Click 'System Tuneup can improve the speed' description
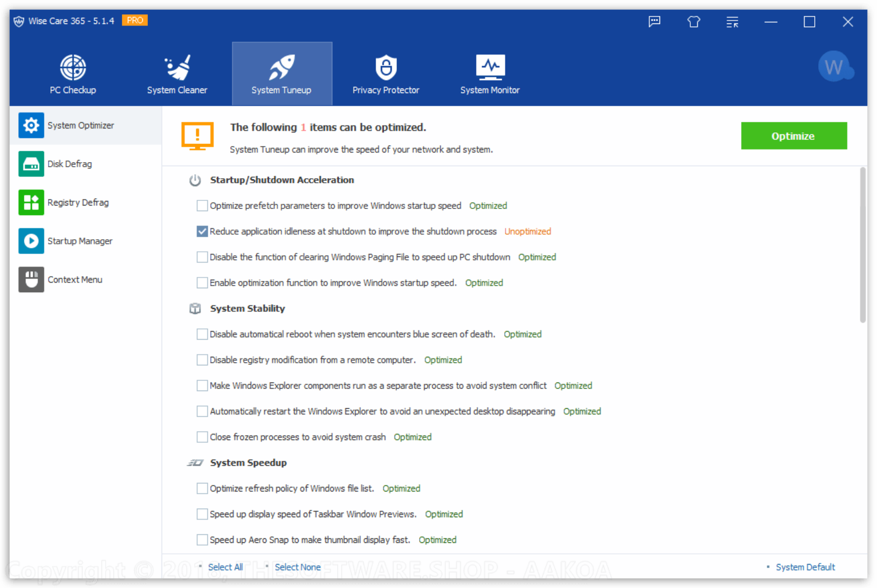The image size is (877, 588). pos(361,150)
